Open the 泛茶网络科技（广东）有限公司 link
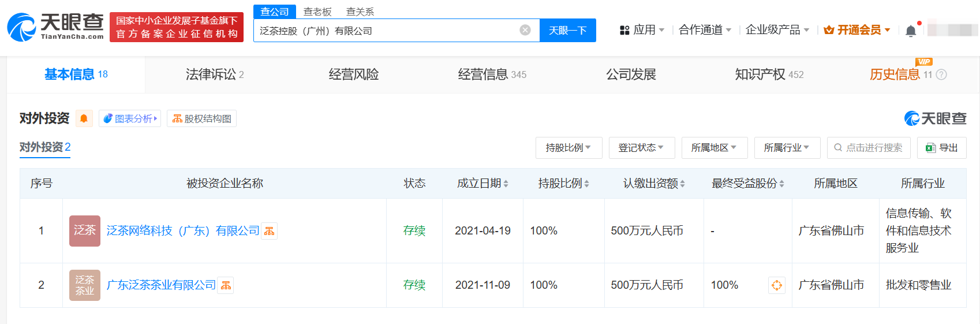 click(182, 230)
